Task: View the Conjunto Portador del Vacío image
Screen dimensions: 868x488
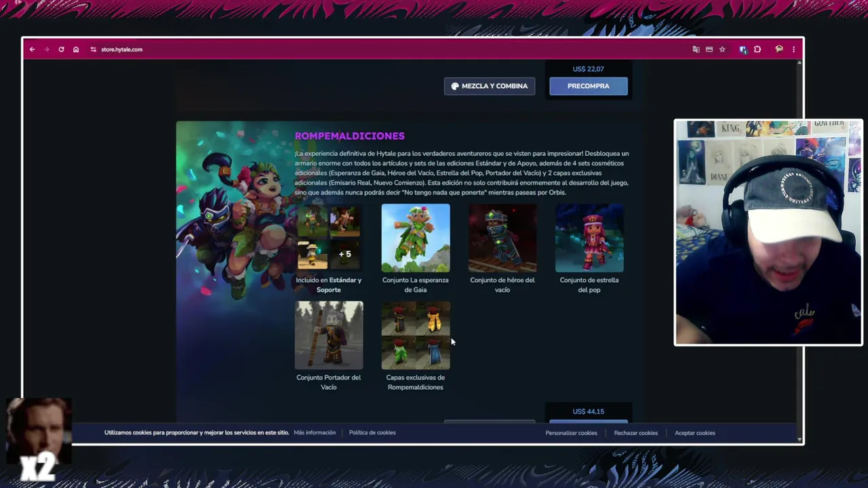Action: pyautogui.click(x=329, y=335)
